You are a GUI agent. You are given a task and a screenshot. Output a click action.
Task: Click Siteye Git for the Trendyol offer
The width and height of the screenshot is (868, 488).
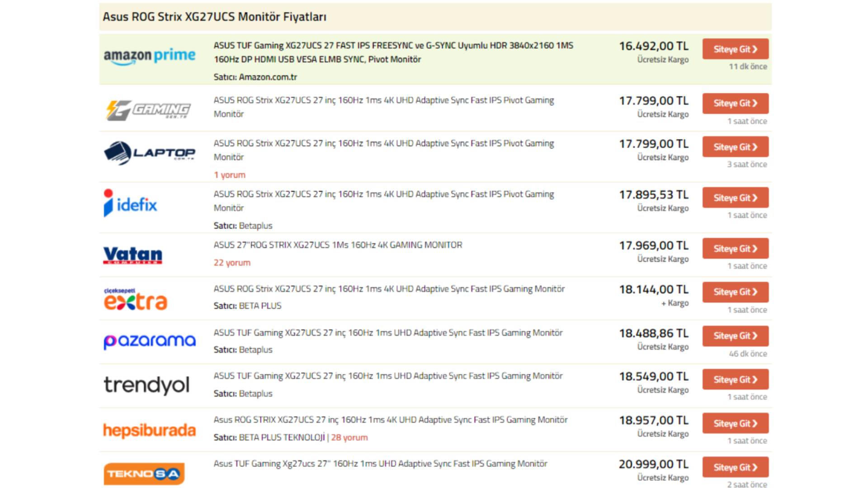[735, 380]
